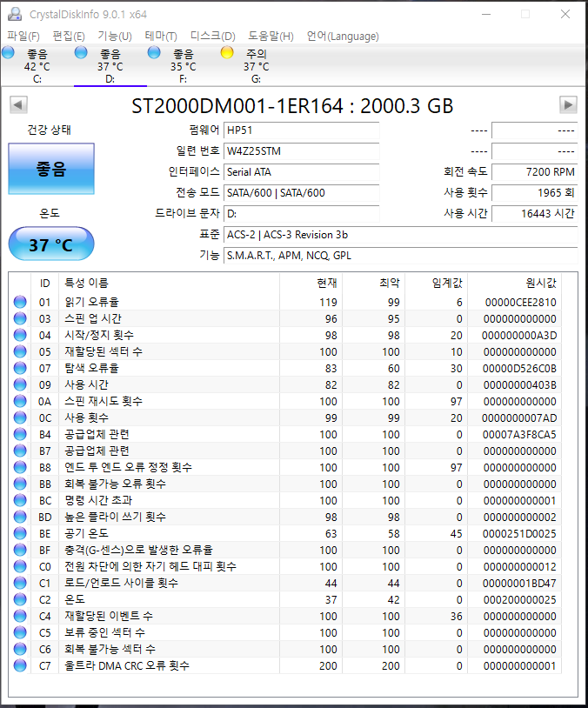The image size is (588, 708).
Task: Click status orb of attribute 05 재할당된 섹터 수
Action: (x=20, y=351)
